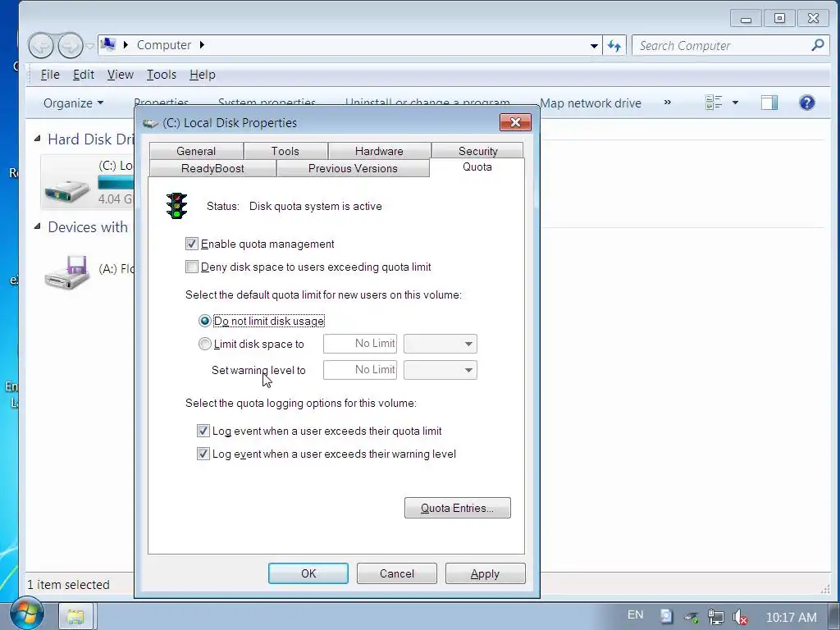Switch to the Tools tab
The image size is (840, 630).
[285, 151]
